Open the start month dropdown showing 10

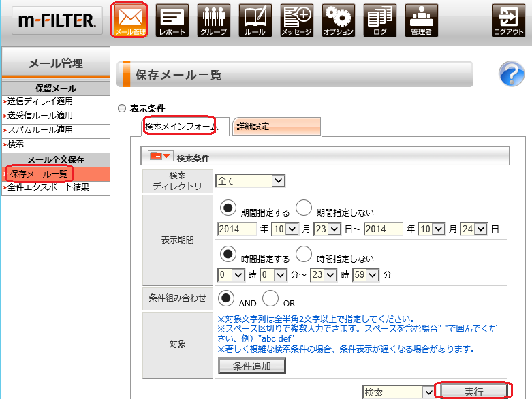coord(283,229)
